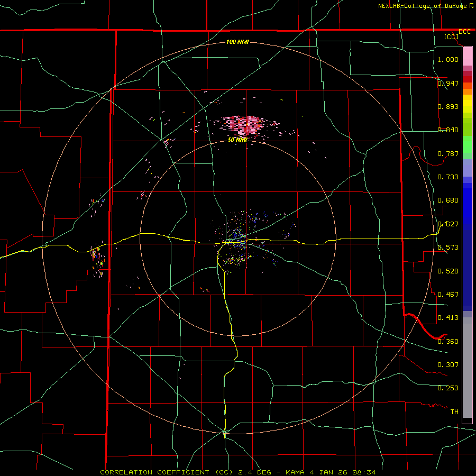Select the 0.840 legend value
Viewport: 476px width, 476px height.
448,130
